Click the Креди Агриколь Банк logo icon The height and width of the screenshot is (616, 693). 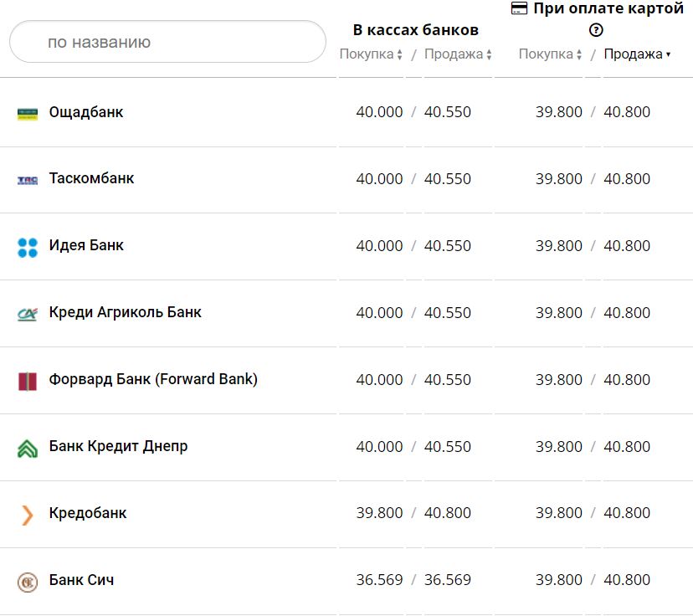click(x=28, y=314)
